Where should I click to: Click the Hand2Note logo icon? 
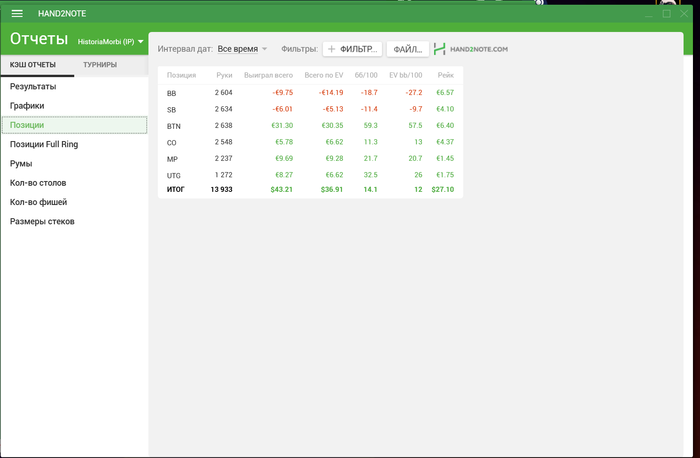439,49
